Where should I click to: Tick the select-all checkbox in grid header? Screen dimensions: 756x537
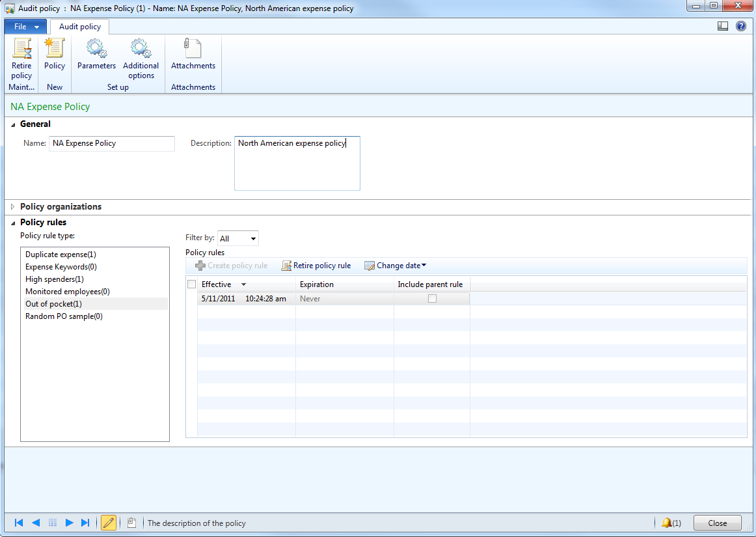191,284
